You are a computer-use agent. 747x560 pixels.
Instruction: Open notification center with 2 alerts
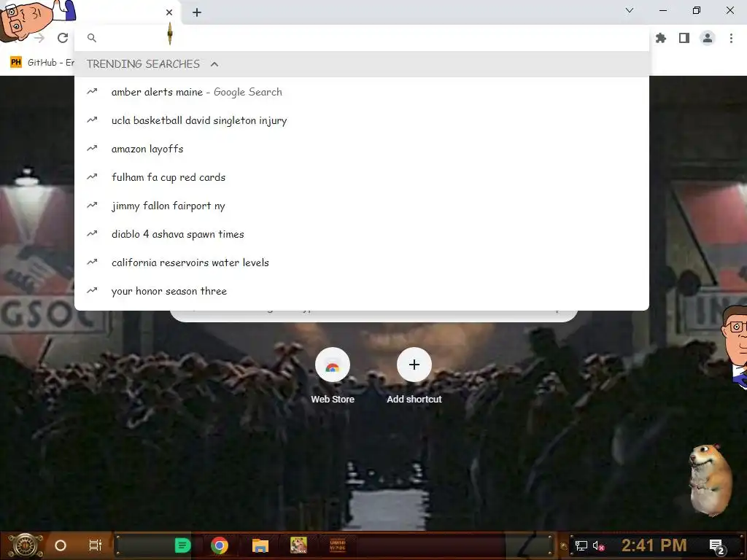click(x=716, y=546)
